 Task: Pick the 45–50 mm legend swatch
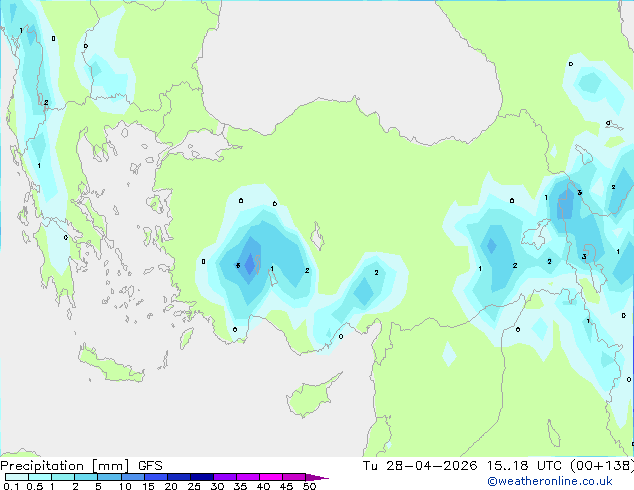294,477
